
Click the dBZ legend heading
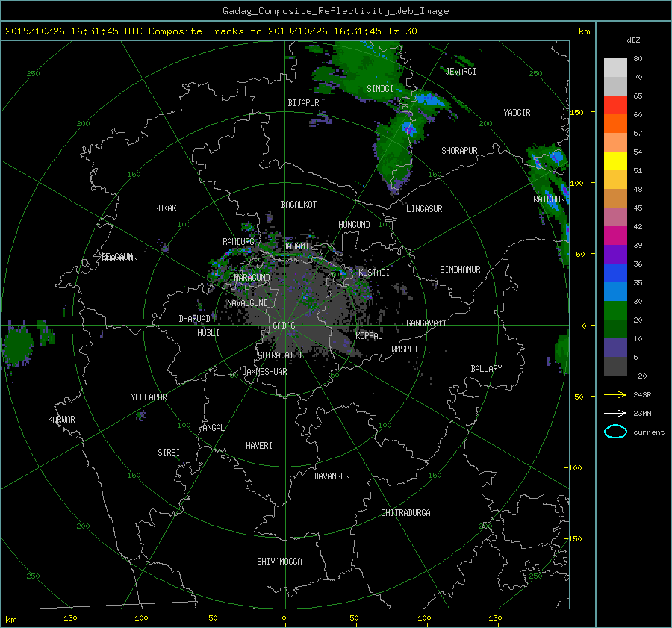click(x=633, y=40)
